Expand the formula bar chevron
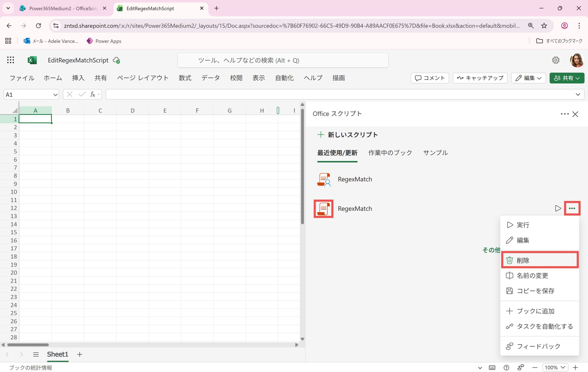 click(578, 94)
